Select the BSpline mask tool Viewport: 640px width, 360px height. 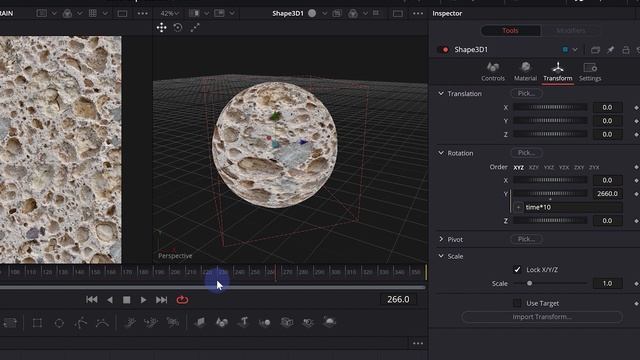point(102,323)
